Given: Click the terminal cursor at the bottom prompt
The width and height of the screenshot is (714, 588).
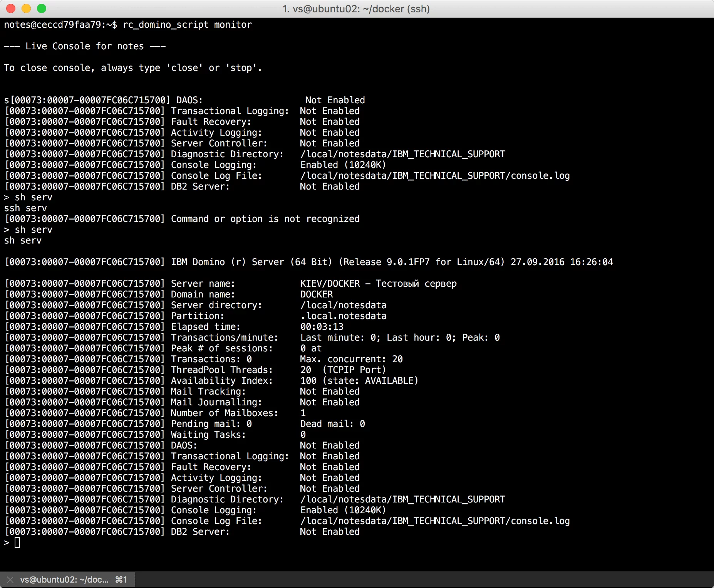Looking at the screenshot, I should coord(18,543).
